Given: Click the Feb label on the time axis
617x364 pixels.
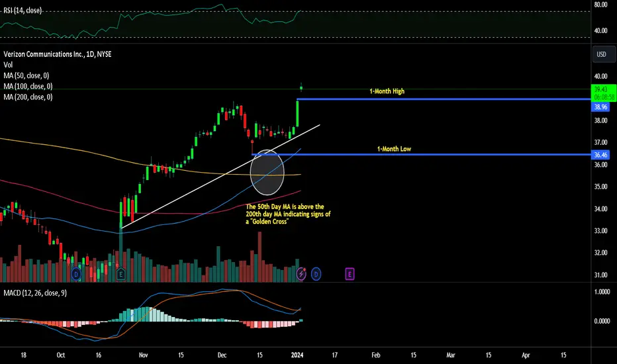Looking at the screenshot, I should click(376, 355).
